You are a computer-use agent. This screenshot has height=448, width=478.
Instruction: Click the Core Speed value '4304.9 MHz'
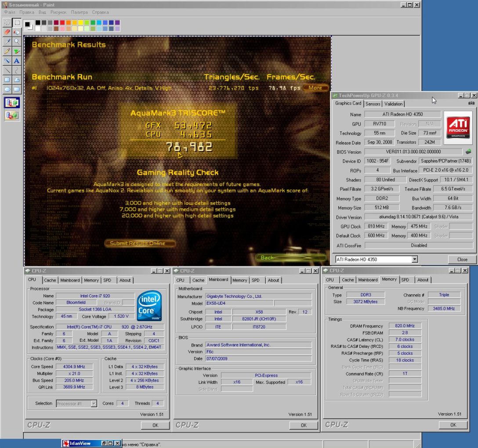pyautogui.click(x=74, y=367)
